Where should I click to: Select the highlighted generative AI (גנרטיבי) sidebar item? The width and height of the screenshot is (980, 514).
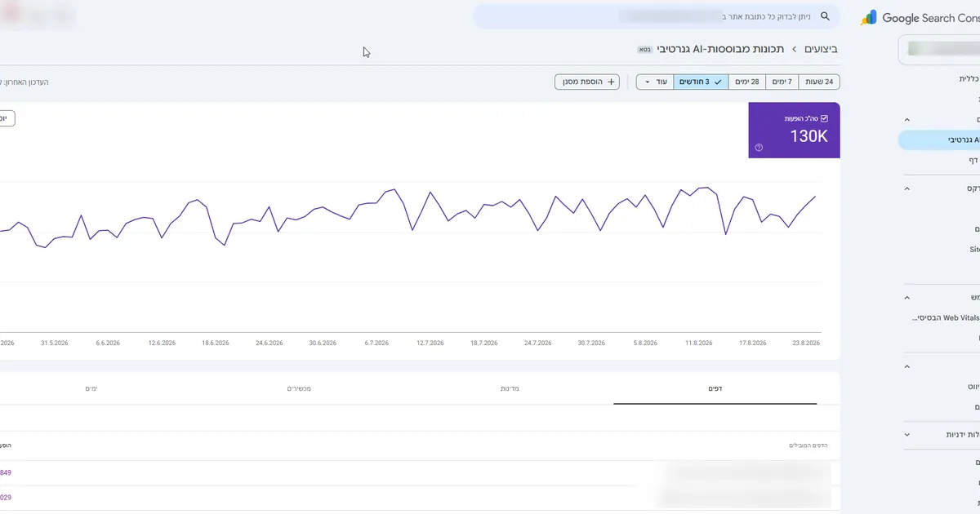[939, 140]
